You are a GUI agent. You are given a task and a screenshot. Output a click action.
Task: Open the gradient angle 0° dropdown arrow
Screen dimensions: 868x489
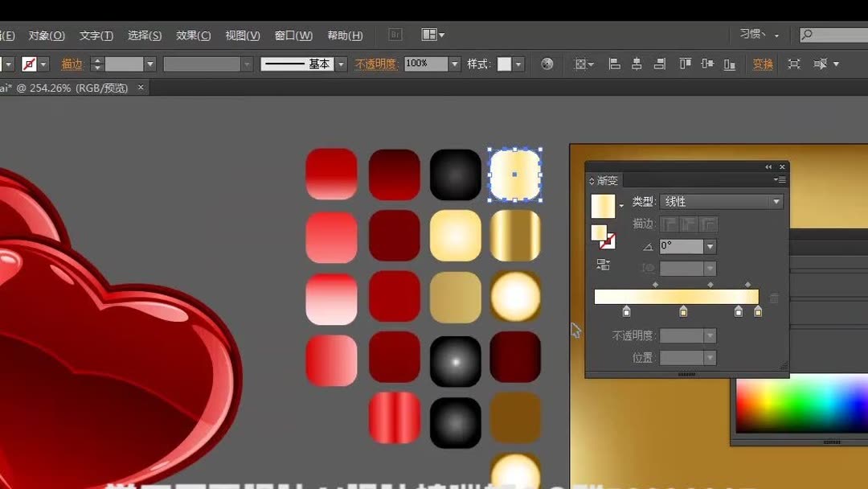coord(710,246)
